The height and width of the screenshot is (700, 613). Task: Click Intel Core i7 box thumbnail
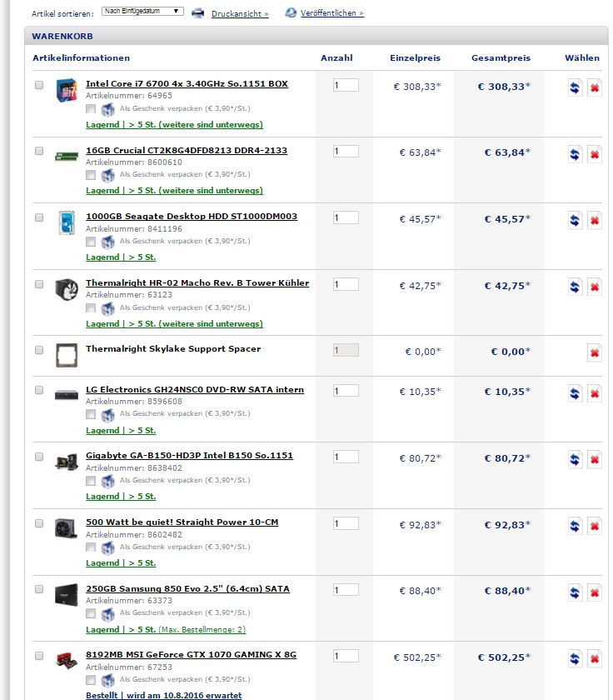point(67,90)
